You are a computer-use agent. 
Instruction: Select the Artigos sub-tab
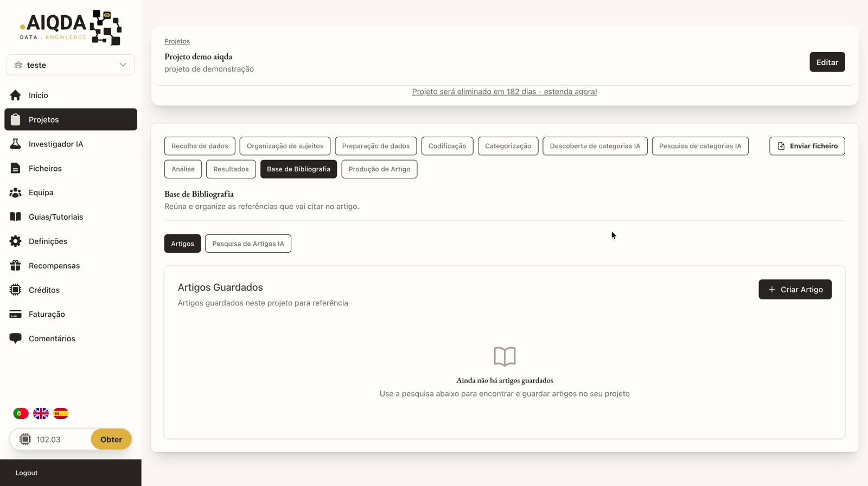(x=182, y=244)
